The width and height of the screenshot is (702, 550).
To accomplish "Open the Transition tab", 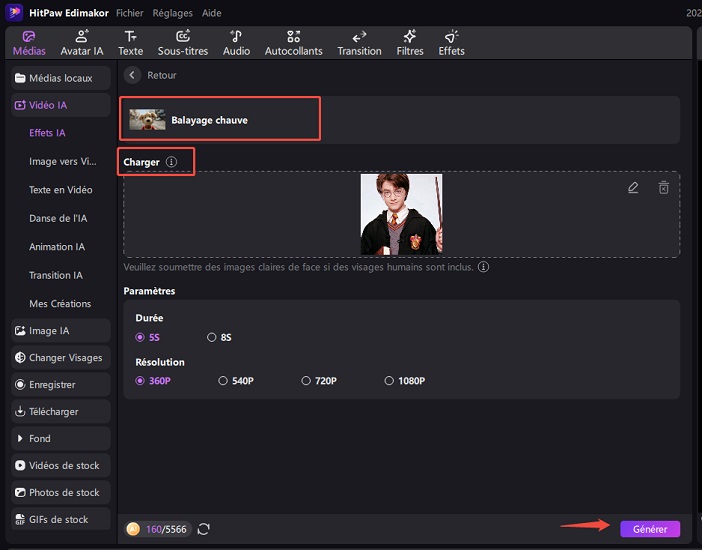I will tap(360, 43).
